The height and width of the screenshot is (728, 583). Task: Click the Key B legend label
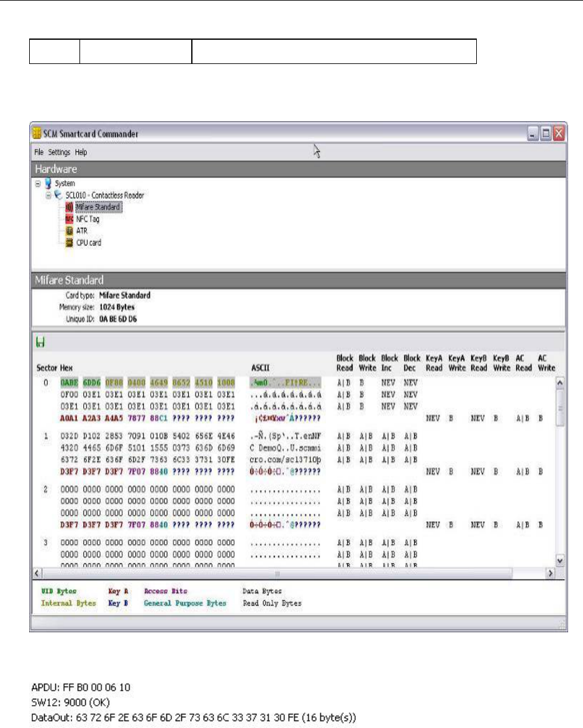click(x=119, y=603)
